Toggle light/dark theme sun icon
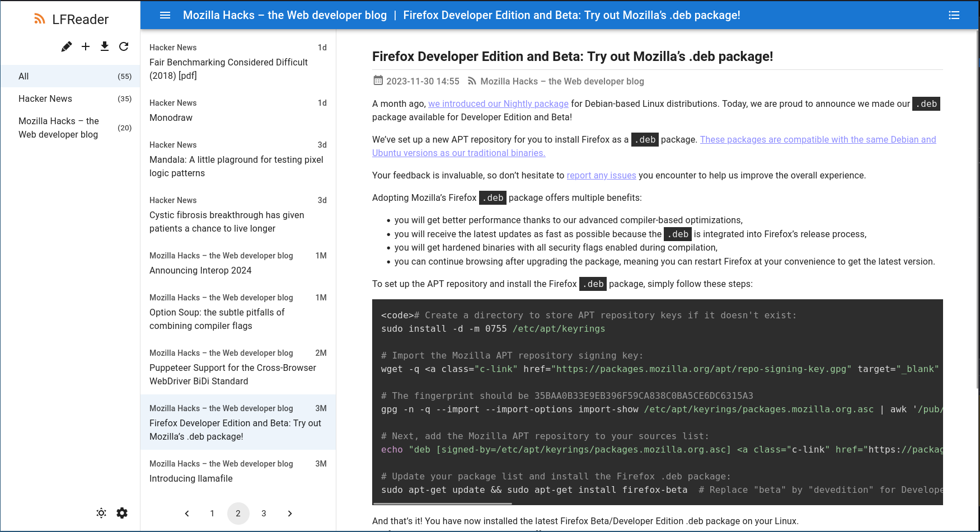 (101, 513)
